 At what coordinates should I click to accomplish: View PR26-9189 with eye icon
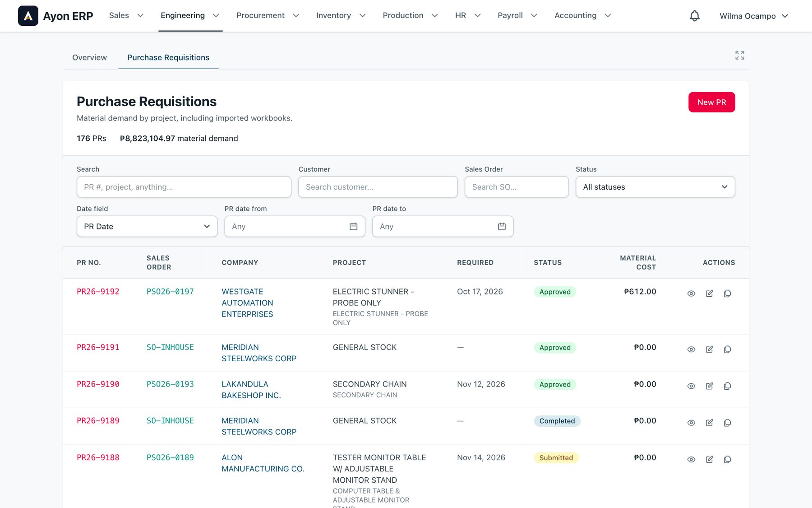coord(691,423)
